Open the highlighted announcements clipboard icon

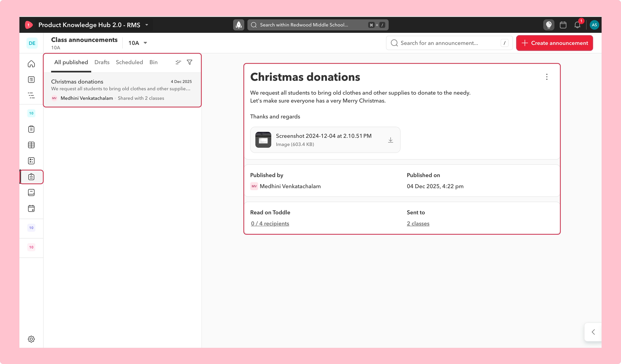[x=31, y=177]
